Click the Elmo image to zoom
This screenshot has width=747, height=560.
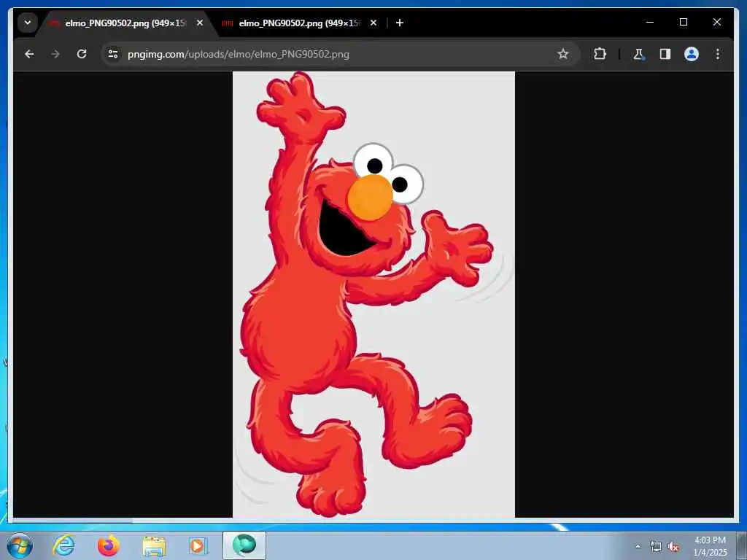coord(373,295)
